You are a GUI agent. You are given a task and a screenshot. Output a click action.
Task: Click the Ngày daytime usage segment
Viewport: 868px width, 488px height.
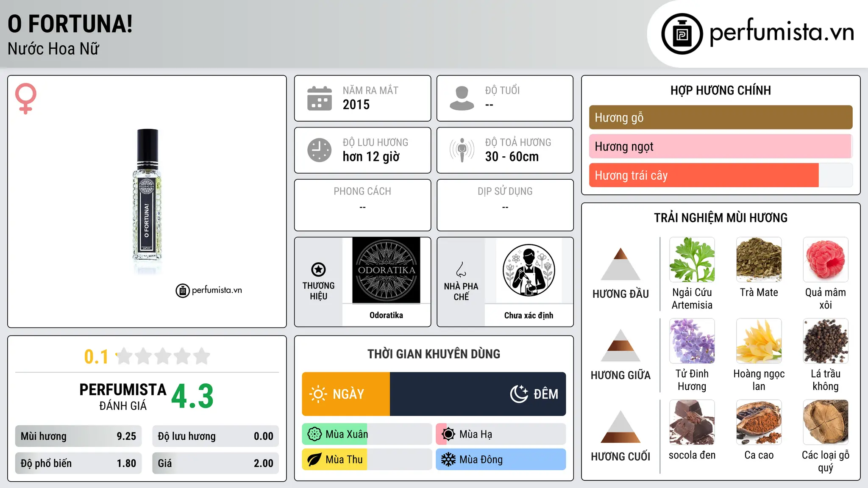click(x=346, y=394)
